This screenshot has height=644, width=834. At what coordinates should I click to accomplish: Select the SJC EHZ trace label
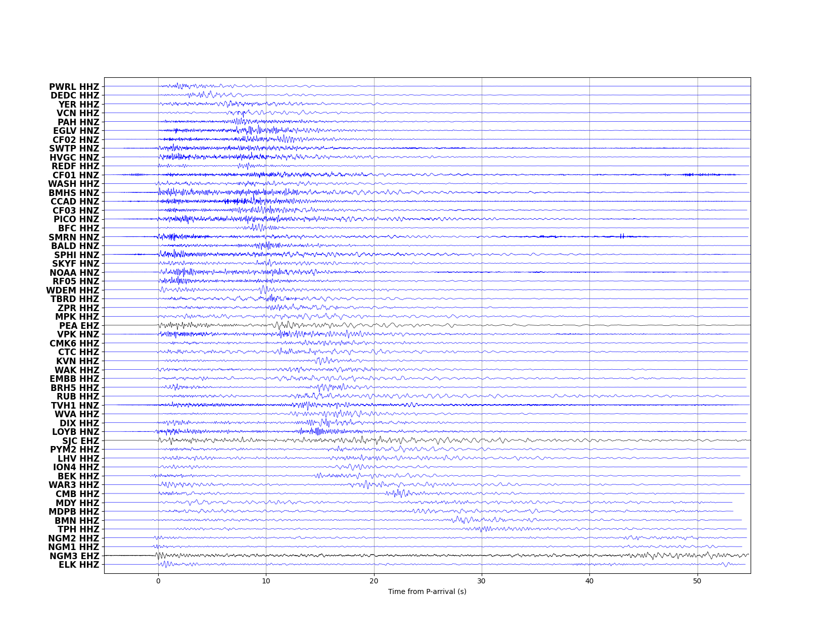coord(81,441)
